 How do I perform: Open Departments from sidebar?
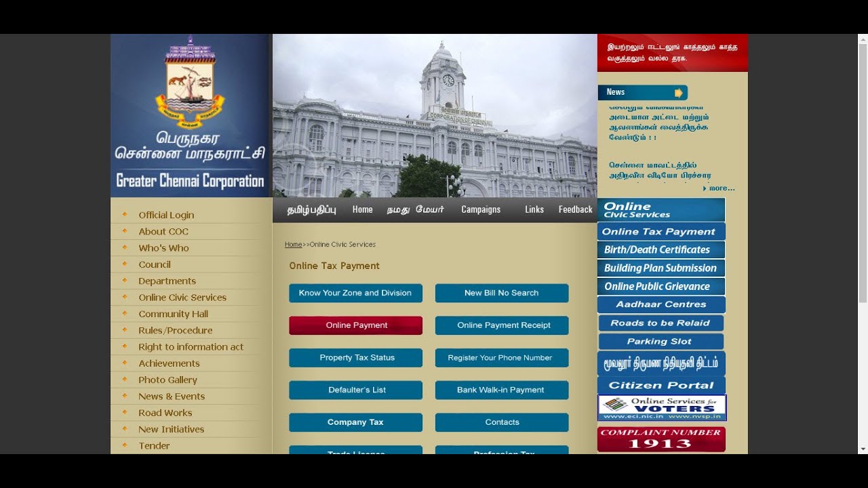(167, 281)
